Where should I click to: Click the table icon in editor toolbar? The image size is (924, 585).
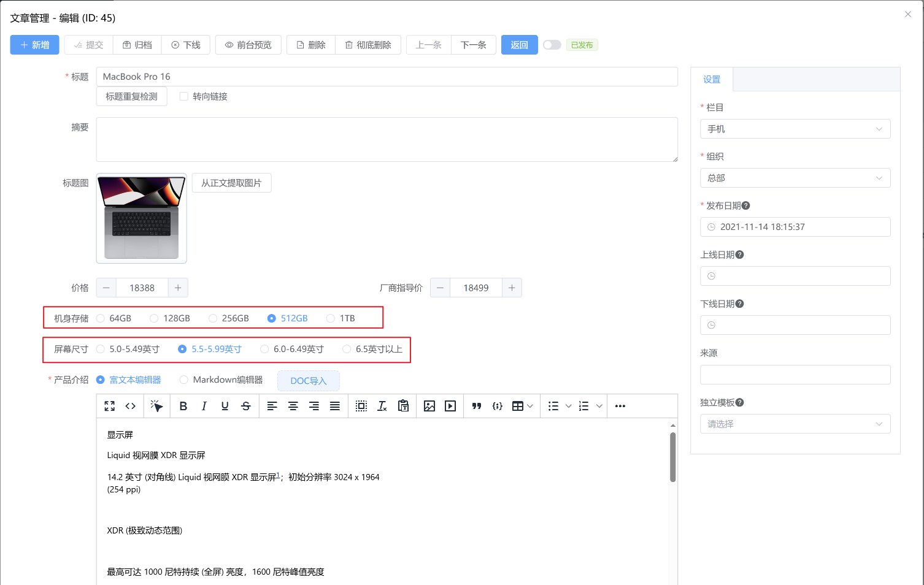pos(518,406)
